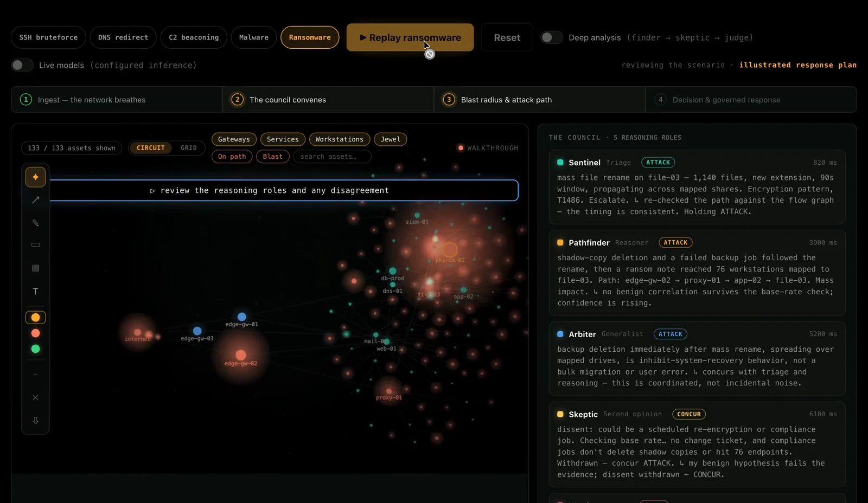This screenshot has width=868, height=503.
Task: Pick the green annotation color
Action: point(35,349)
